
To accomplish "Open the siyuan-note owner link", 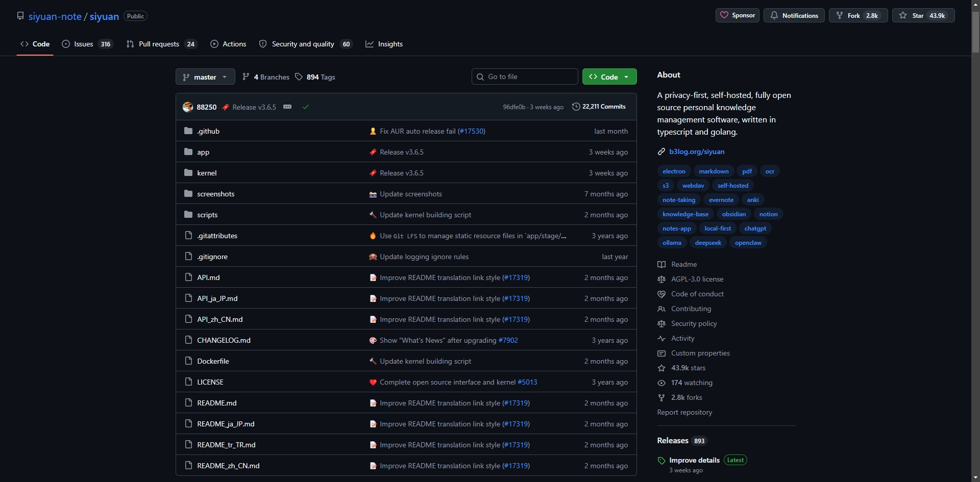I will coord(55,16).
